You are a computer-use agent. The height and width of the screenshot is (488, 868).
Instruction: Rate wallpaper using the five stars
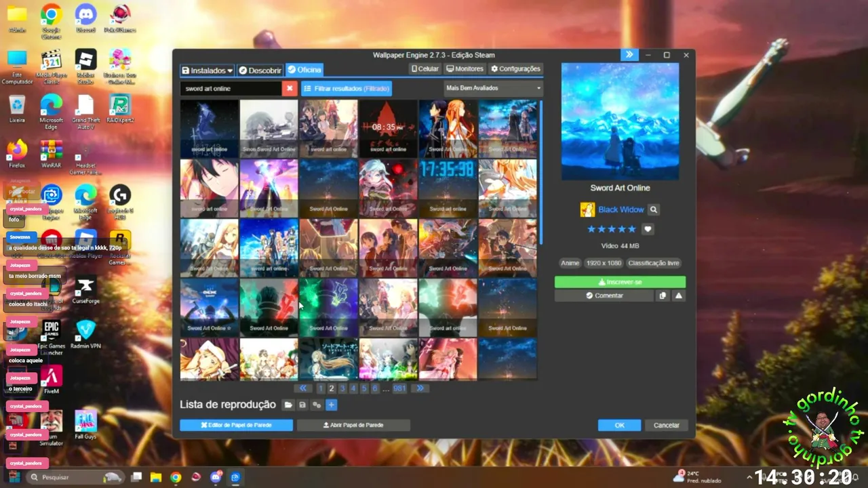(x=612, y=229)
